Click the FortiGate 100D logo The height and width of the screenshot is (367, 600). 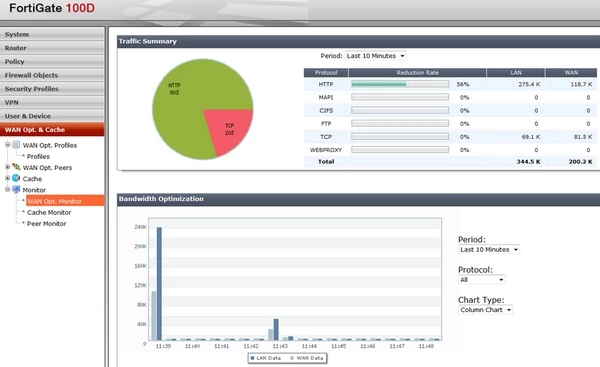click(x=52, y=8)
